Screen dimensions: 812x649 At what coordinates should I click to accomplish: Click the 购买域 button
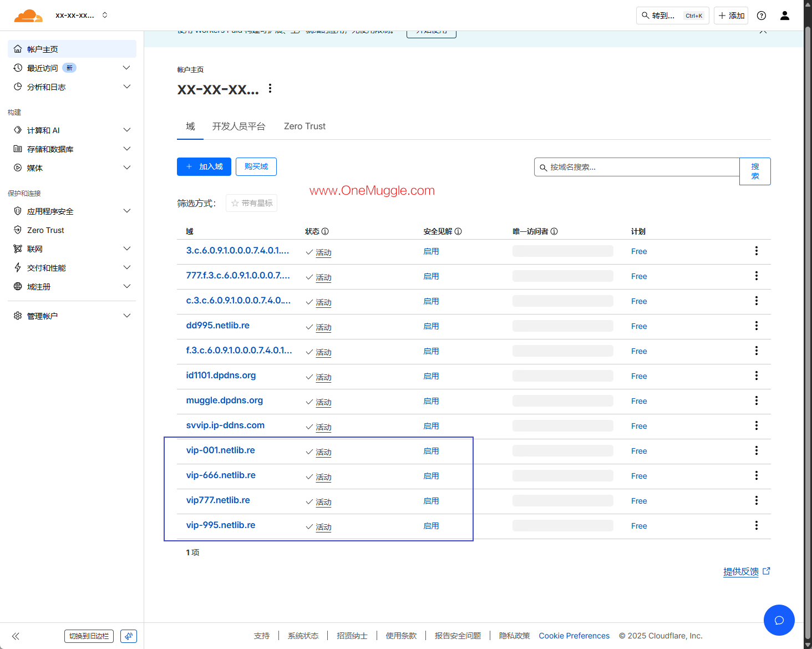click(256, 166)
